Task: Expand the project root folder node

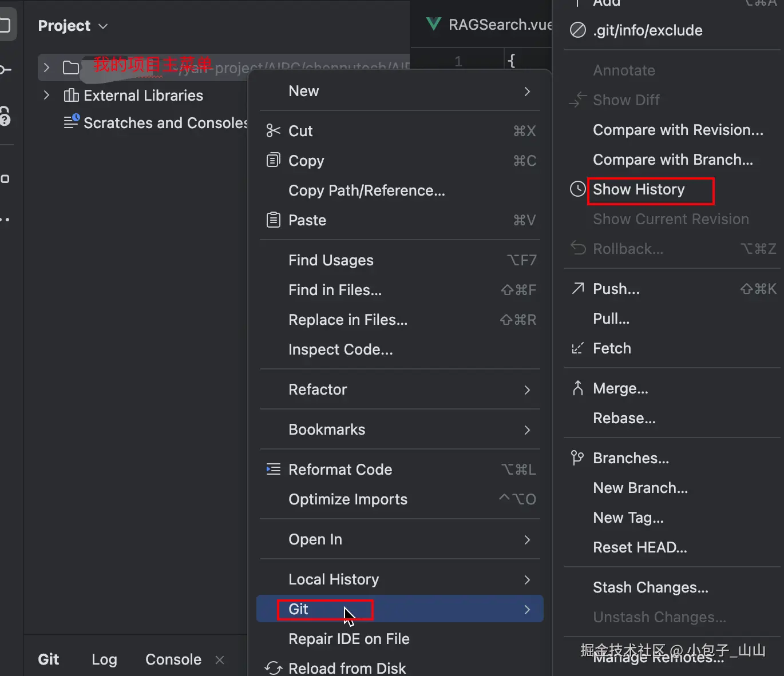Action: coord(47,67)
